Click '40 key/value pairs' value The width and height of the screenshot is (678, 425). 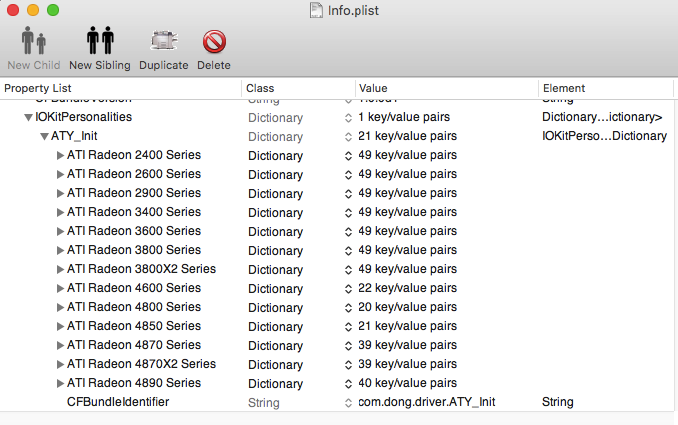point(407,383)
